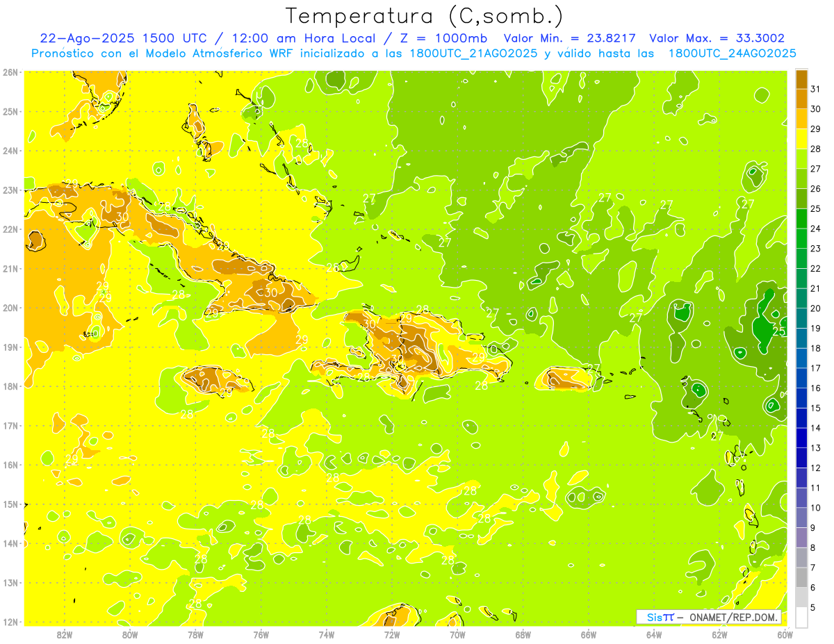Click the 12N latitude axis label
Viewport: 834px width, 644px height.
click(10, 622)
